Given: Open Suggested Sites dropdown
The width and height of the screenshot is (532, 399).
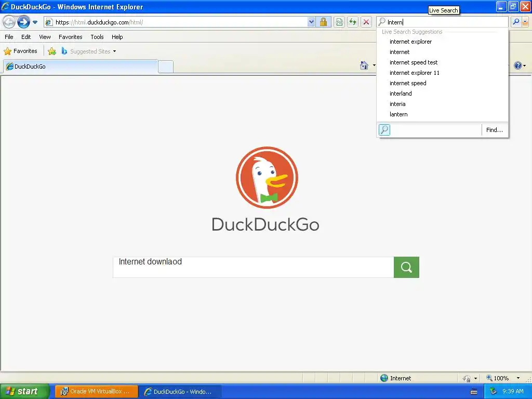Looking at the screenshot, I should pos(89,51).
